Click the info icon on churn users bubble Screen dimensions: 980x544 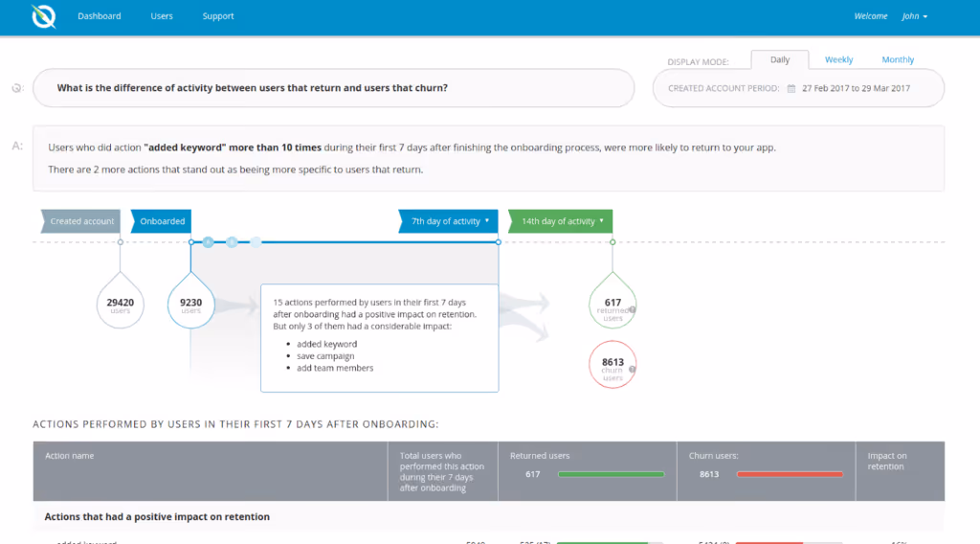(633, 370)
